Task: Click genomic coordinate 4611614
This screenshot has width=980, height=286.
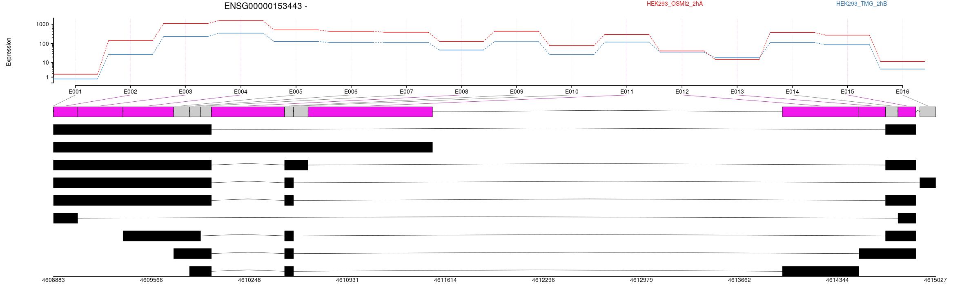Action: (x=445, y=280)
